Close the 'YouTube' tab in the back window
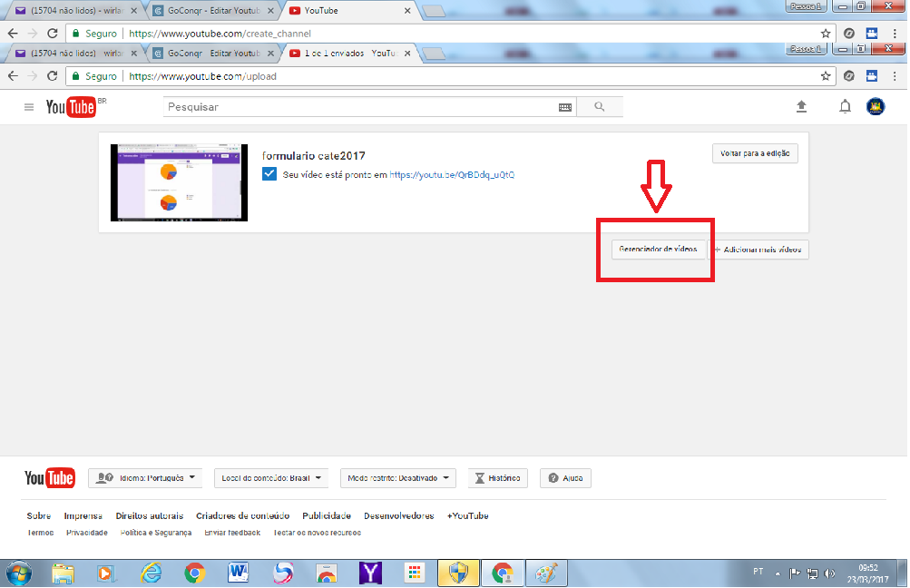This screenshot has height=588, width=910. click(407, 11)
